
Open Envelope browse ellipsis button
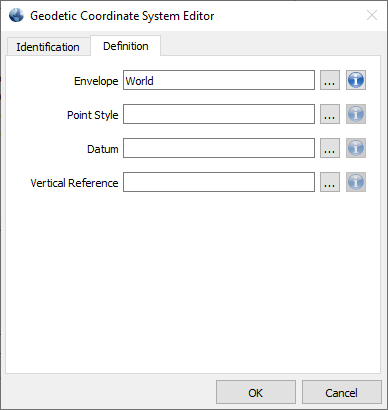click(330, 80)
